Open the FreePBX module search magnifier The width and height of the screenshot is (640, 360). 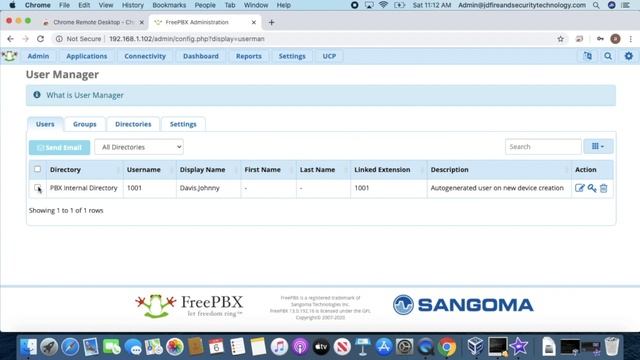tap(608, 56)
